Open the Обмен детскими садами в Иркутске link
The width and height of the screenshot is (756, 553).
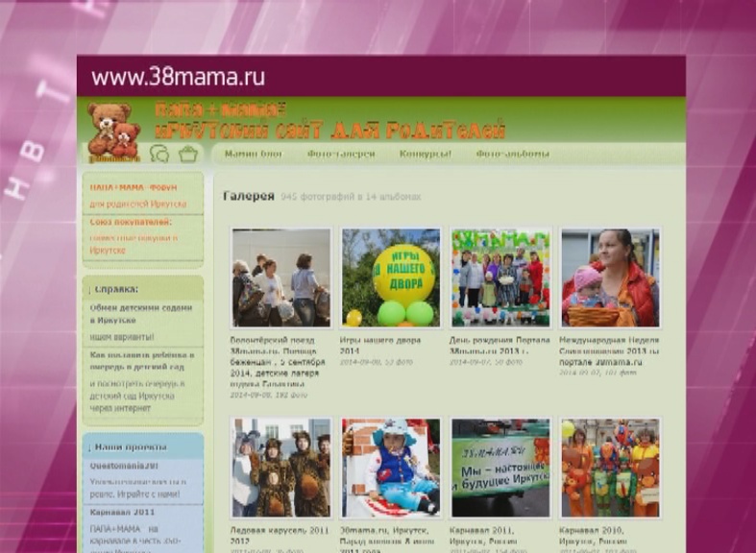141,314
